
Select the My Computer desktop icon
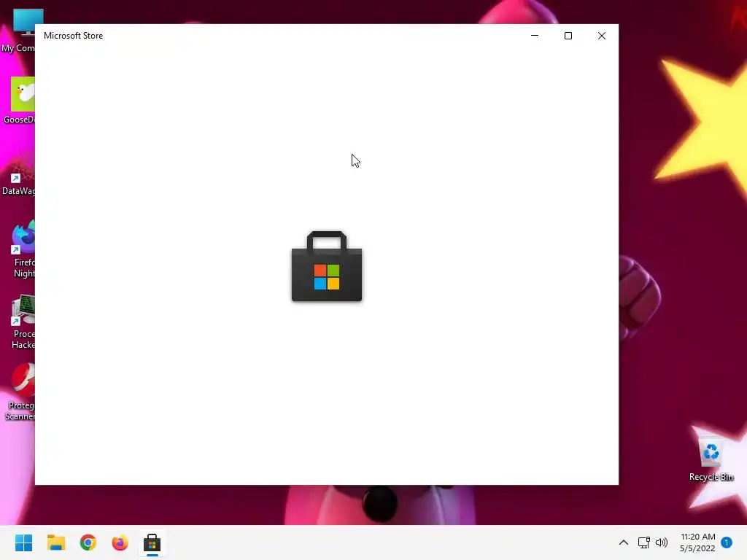(18, 30)
